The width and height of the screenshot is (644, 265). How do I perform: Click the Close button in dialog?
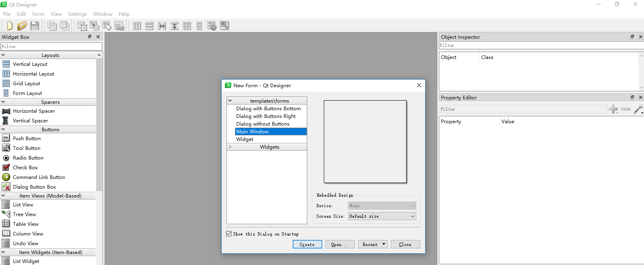tap(405, 244)
